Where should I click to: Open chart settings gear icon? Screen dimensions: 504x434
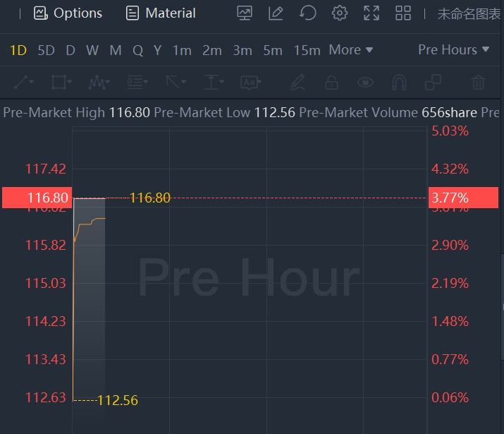point(340,13)
